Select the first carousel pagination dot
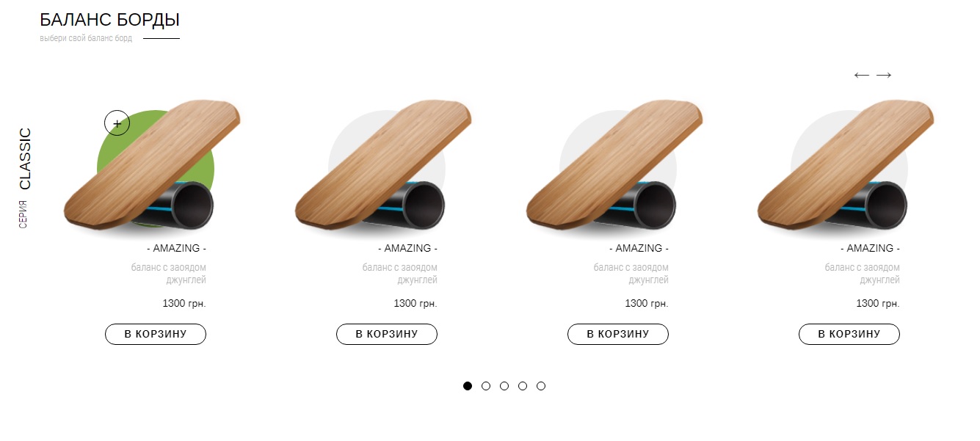This screenshot has width=980, height=441. coord(468,386)
